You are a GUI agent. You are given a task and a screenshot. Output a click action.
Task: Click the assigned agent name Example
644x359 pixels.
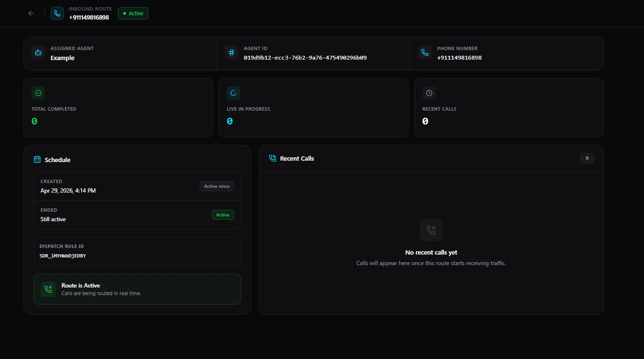[63, 58]
